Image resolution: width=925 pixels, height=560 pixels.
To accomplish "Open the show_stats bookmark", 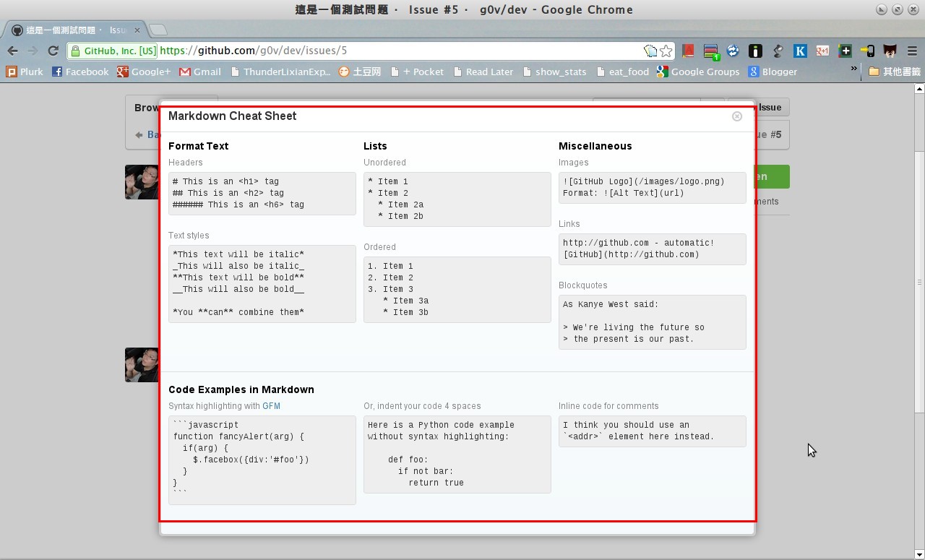I will [x=554, y=72].
